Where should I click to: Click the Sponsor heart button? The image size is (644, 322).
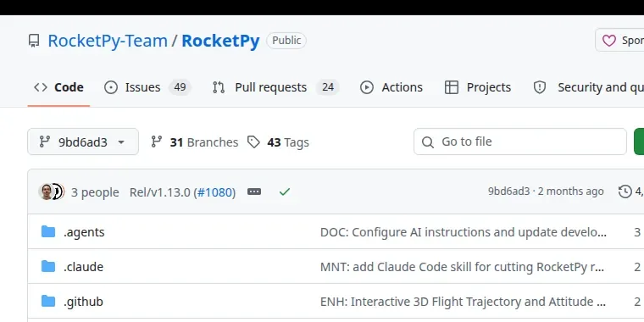tap(619, 41)
